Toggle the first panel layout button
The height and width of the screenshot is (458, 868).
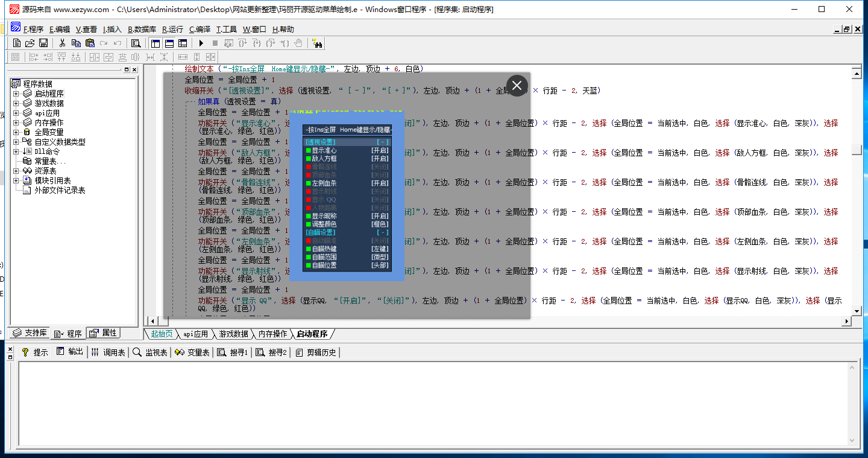156,43
